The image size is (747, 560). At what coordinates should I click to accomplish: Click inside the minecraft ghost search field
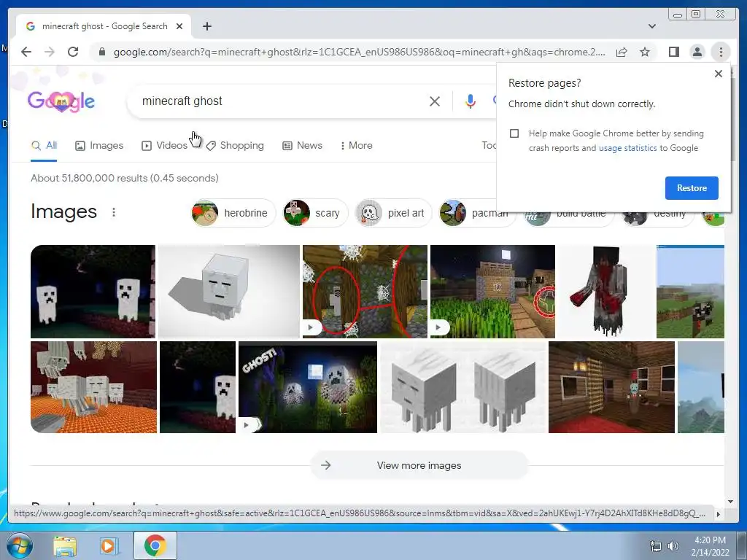(x=281, y=101)
